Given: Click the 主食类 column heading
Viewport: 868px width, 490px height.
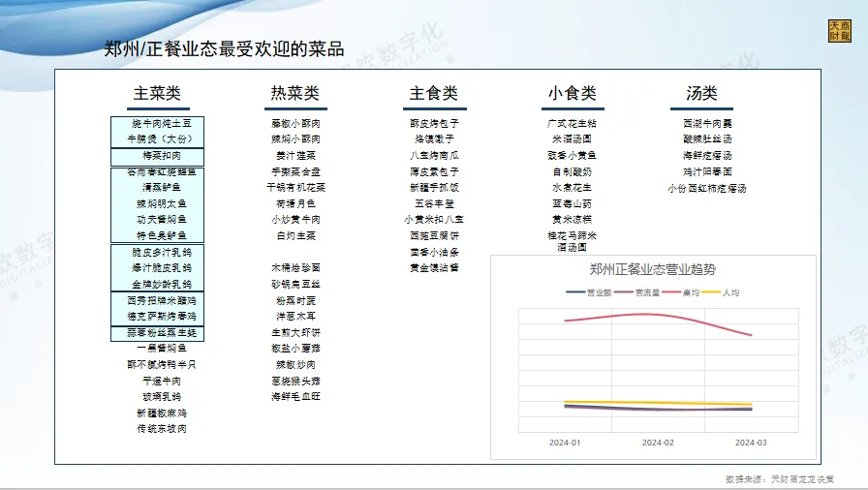Looking at the screenshot, I should click(x=433, y=93).
